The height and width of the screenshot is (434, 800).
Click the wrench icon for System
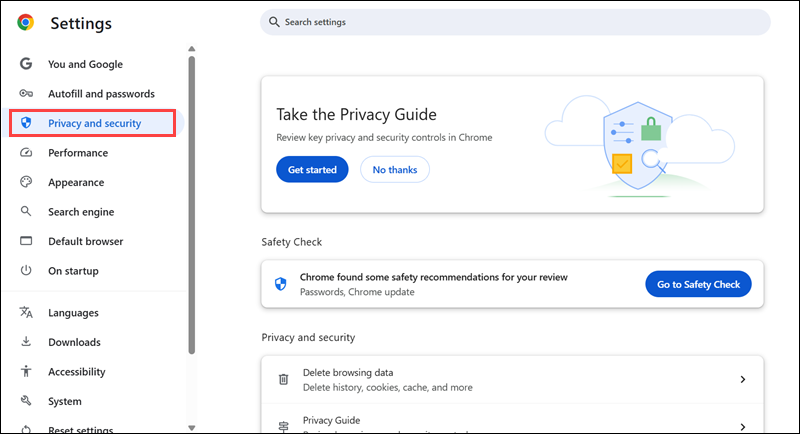coord(26,401)
